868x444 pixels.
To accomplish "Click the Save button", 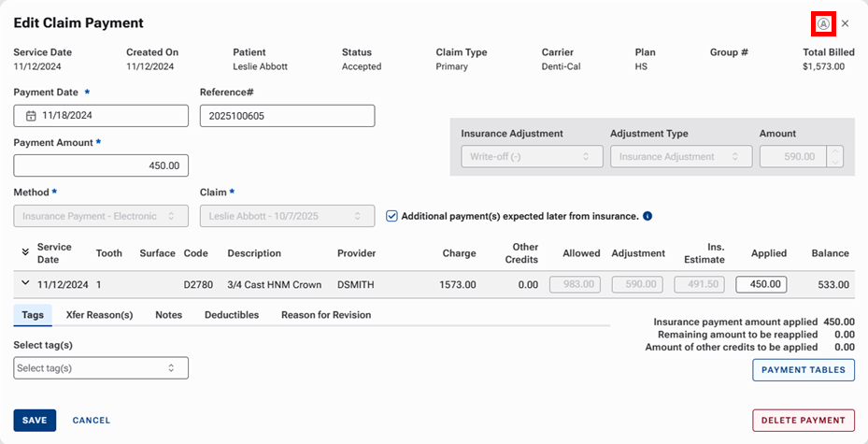I will (x=35, y=421).
